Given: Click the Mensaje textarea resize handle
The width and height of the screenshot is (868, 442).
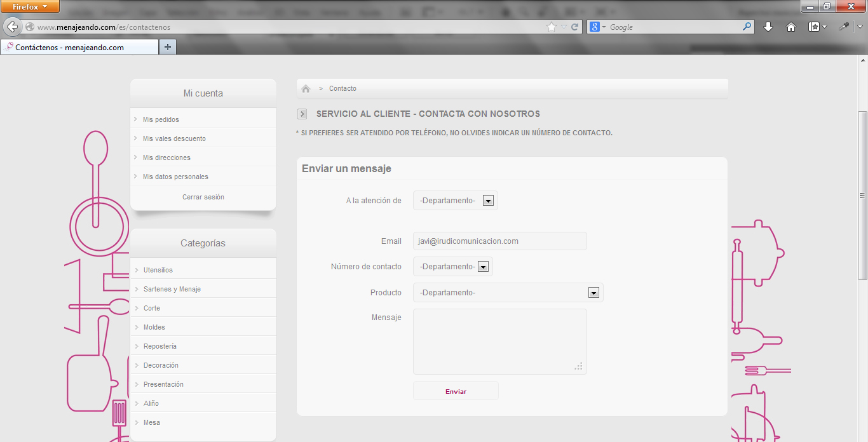Looking at the screenshot, I should pos(579,366).
